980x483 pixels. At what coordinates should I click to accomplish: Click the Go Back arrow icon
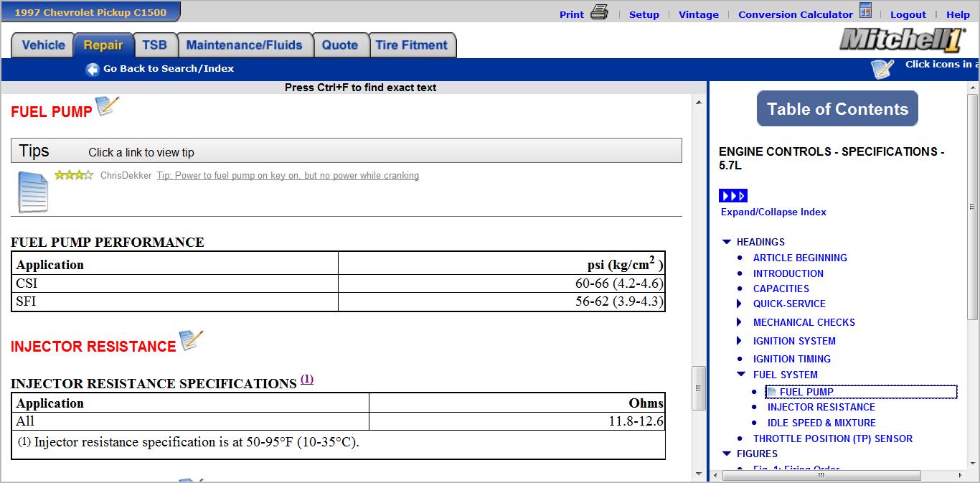(93, 69)
